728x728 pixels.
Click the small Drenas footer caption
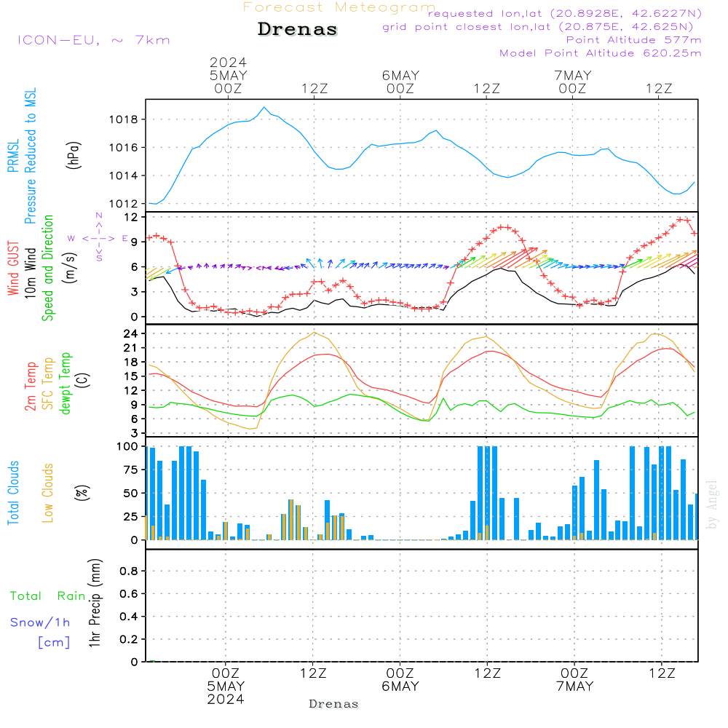point(334,704)
